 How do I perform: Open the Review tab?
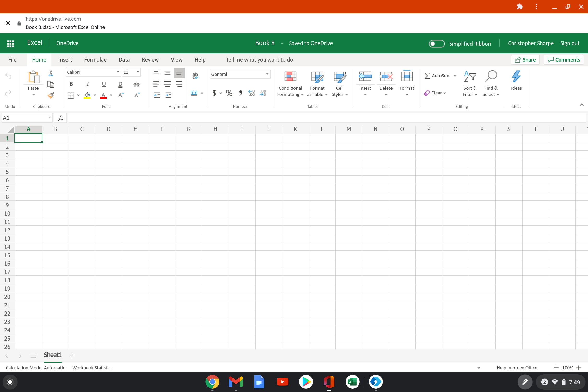[x=150, y=60]
